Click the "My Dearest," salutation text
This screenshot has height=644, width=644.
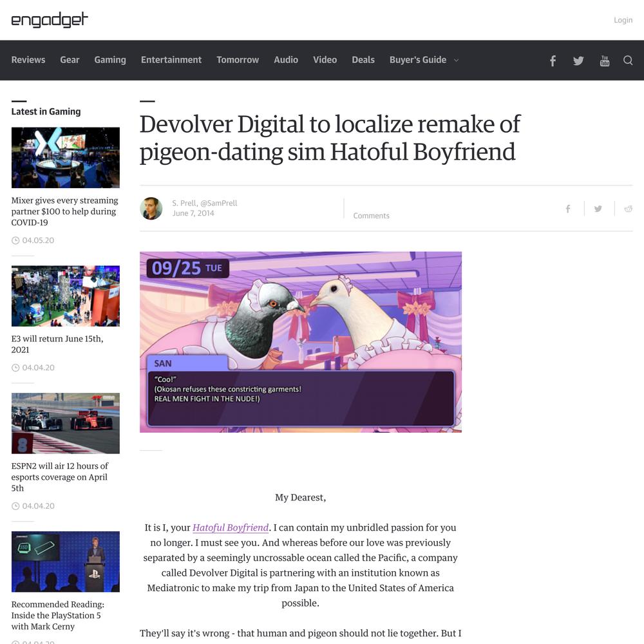(x=301, y=498)
